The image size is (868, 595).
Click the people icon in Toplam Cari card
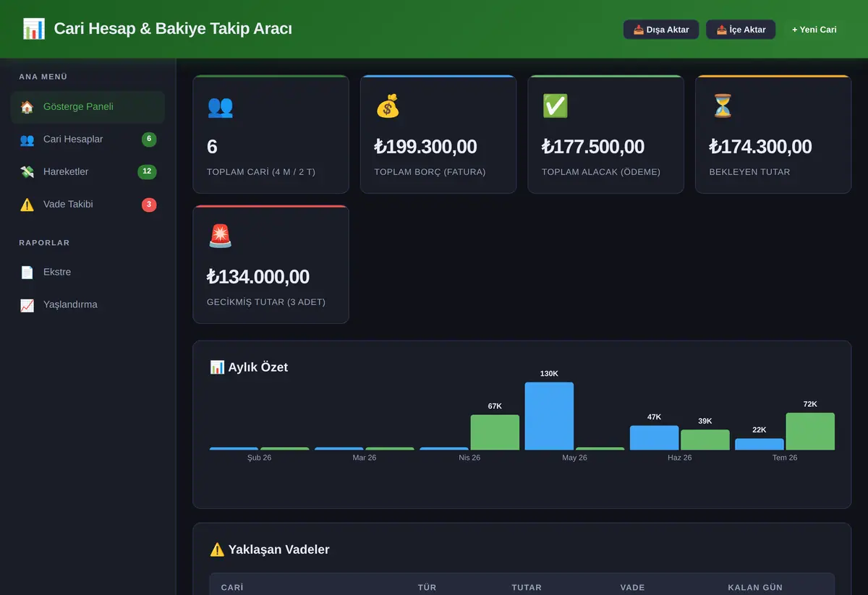coord(220,106)
